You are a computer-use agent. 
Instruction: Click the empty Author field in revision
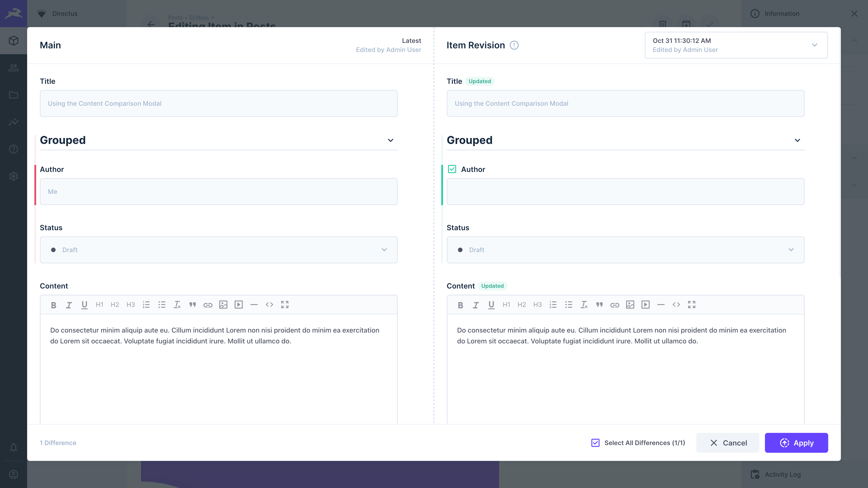tap(625, 192)
